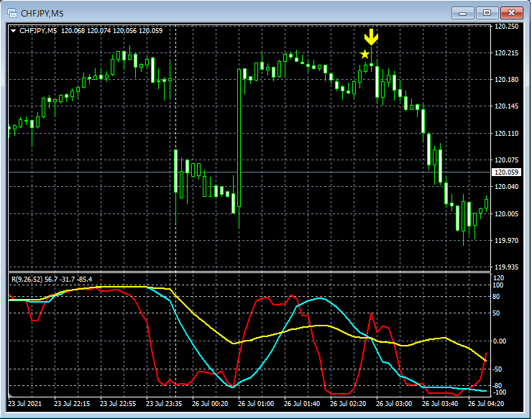Image resolution: width=532 pixels, height=419 pixels.
Task: Maximize the CHFJPY,M5 chart window
Action: point(487,13)
